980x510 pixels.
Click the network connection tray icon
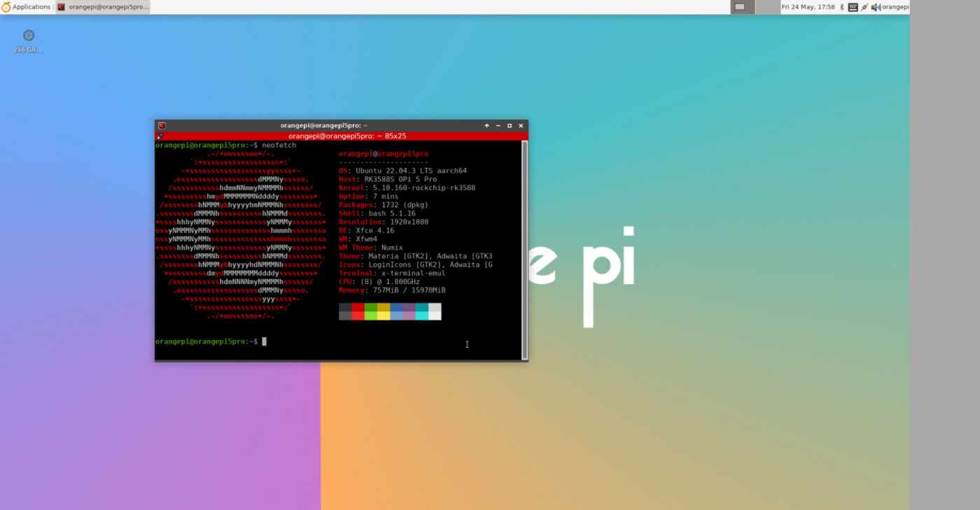[x=864, y=7]
